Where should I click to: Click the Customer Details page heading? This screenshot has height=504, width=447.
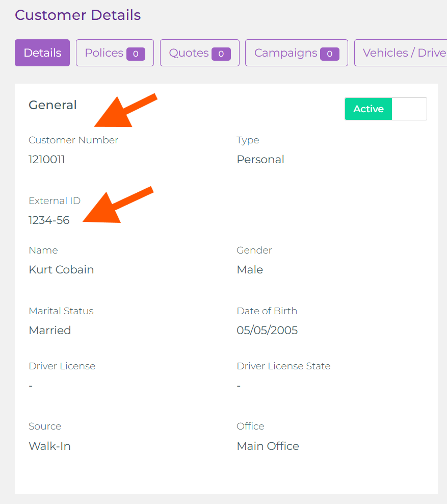[77, 15]
